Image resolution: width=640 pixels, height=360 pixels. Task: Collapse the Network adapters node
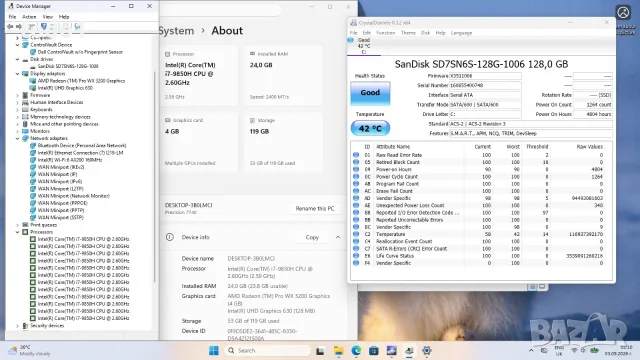click(18, 138)
